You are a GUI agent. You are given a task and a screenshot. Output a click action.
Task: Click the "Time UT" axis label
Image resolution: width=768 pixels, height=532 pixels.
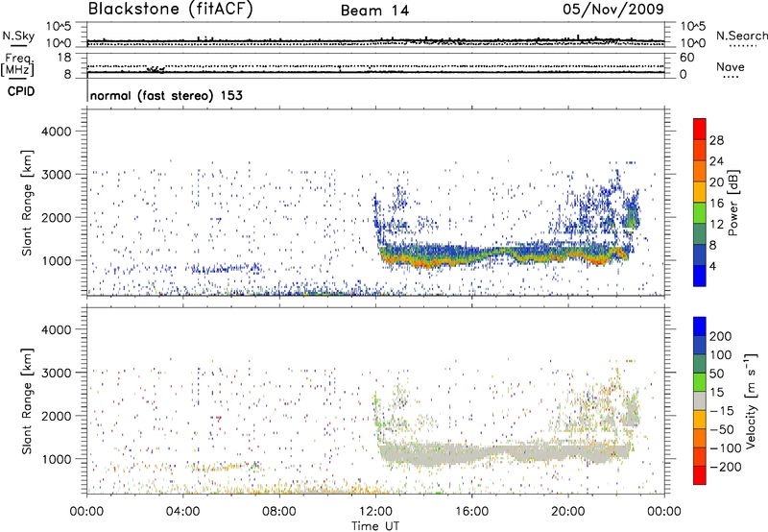(x=375, y=525)
